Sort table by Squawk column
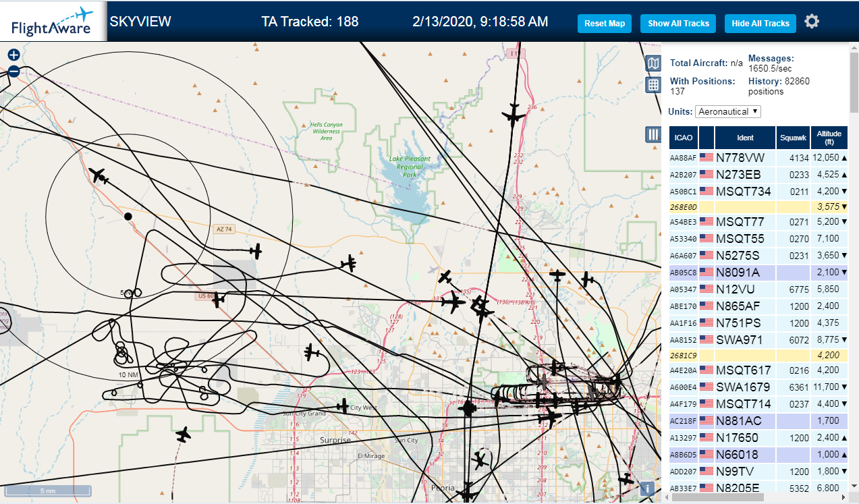 click(x=793, y=138)
